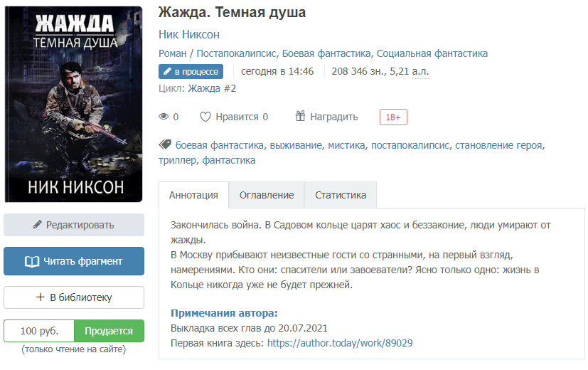This screenshot has height=370, width=588.
Task: Click the tag icon before the keywords
Action: [x=165, y=144]
